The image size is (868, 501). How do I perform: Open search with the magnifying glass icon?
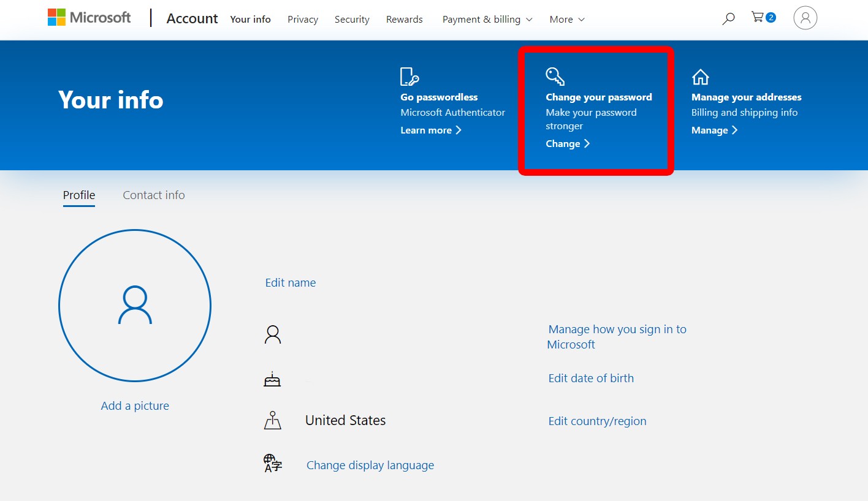point(728,19)
